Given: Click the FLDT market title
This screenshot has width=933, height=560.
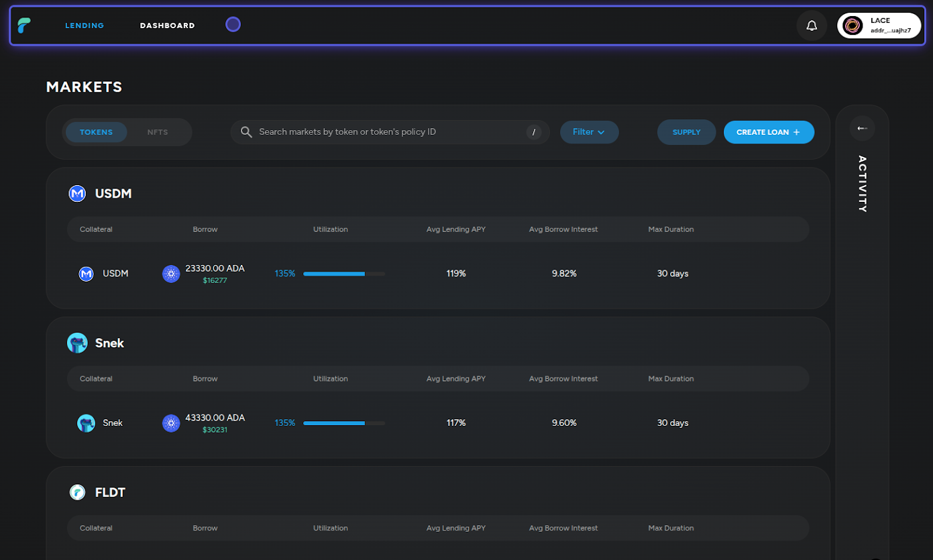Looking at the screenshot, I should (110, 493).
